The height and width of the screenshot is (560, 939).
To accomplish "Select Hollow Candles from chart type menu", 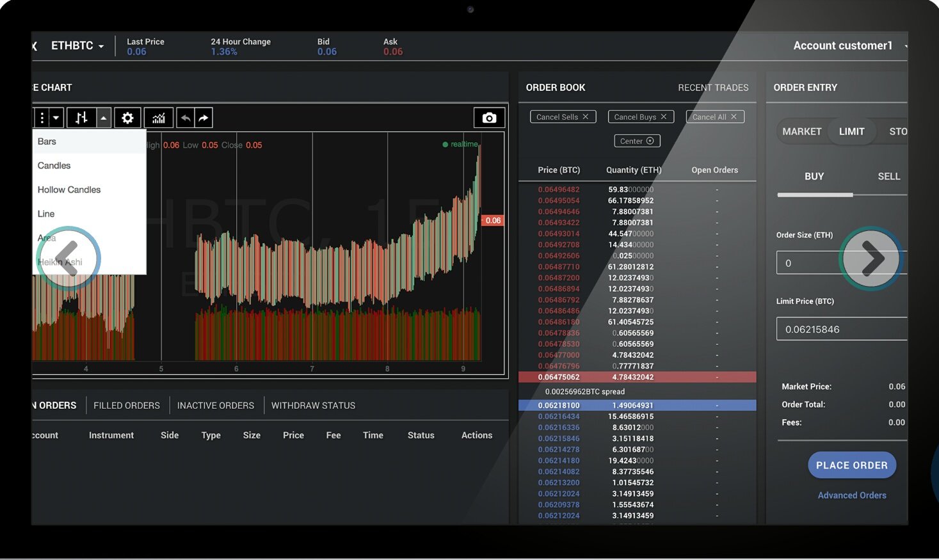I will point(68,189).
